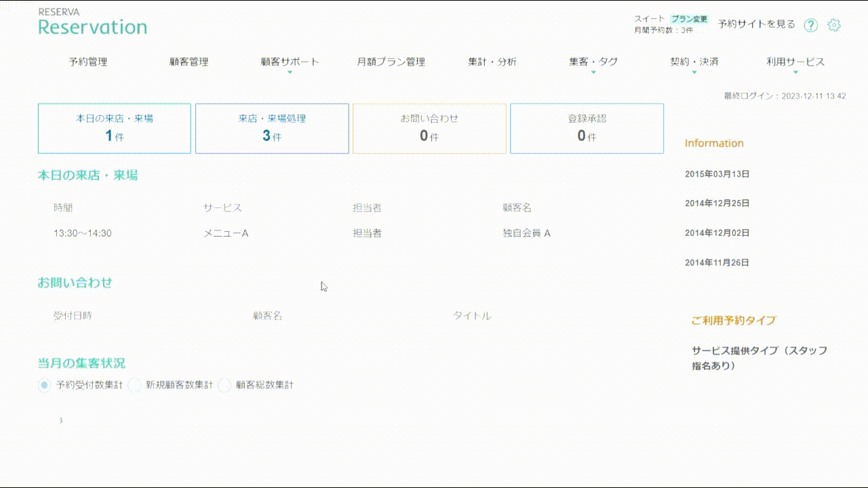The height and width of the screenshot is (488, 868).
Task: Click the プラン変更 button
Action: (689, 19)
